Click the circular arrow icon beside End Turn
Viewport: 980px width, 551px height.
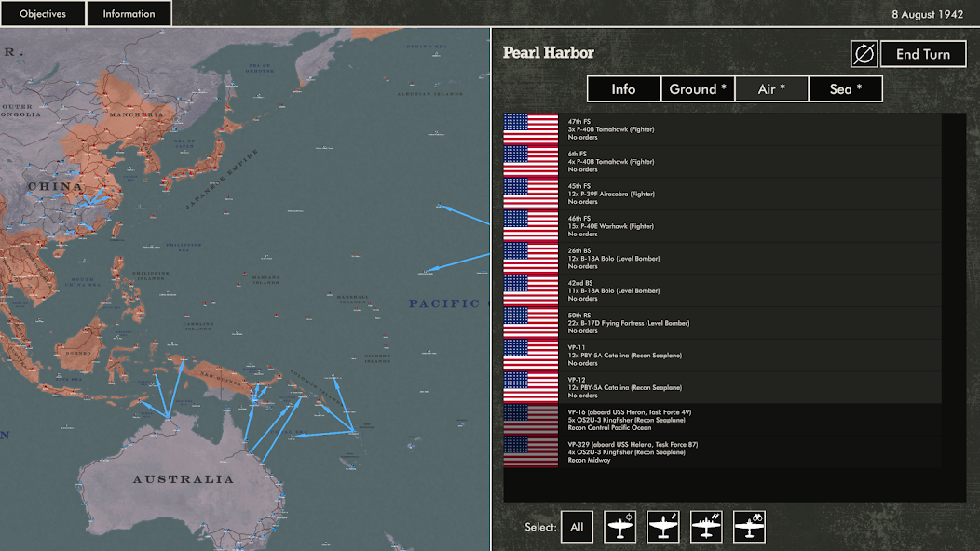(x=864, y=54)
